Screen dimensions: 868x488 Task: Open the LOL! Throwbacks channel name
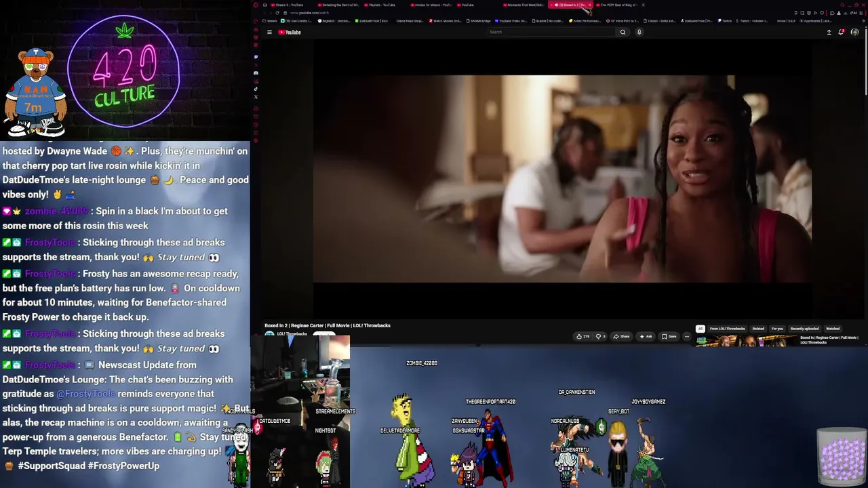coord(292,333)
